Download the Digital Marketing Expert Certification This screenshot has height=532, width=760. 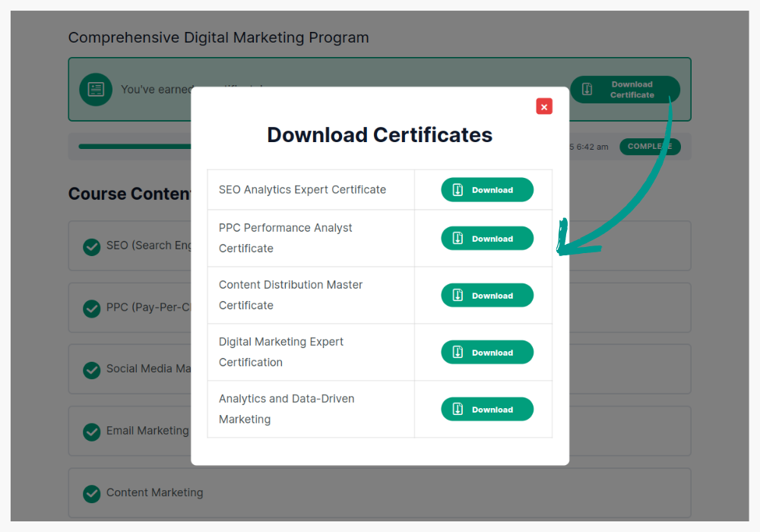(x=487, y=353)
